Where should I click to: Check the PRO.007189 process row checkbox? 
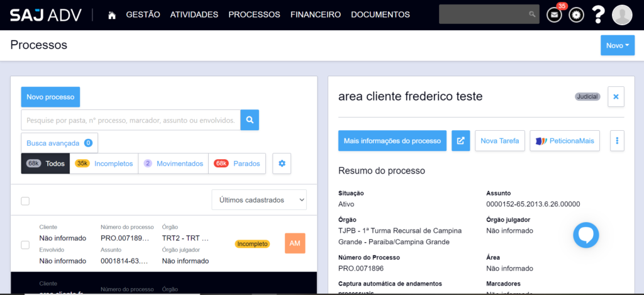coord(25,245)
